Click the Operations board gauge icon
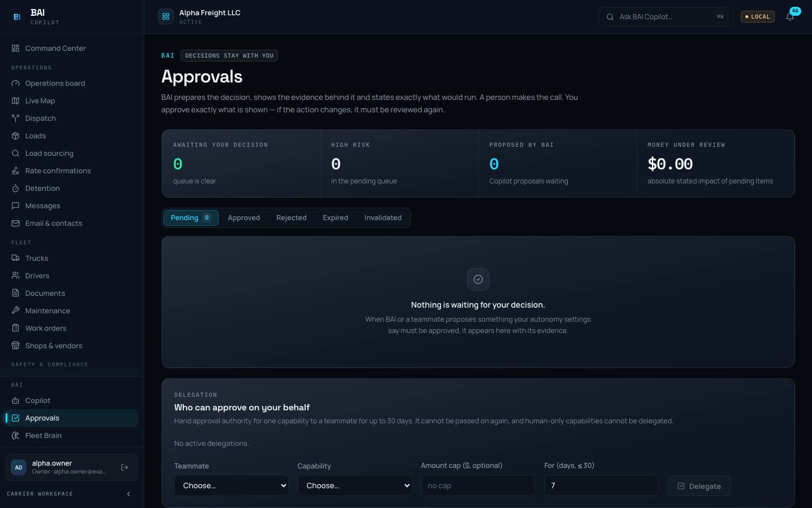The image size is (812, 508). click(16, 84)
